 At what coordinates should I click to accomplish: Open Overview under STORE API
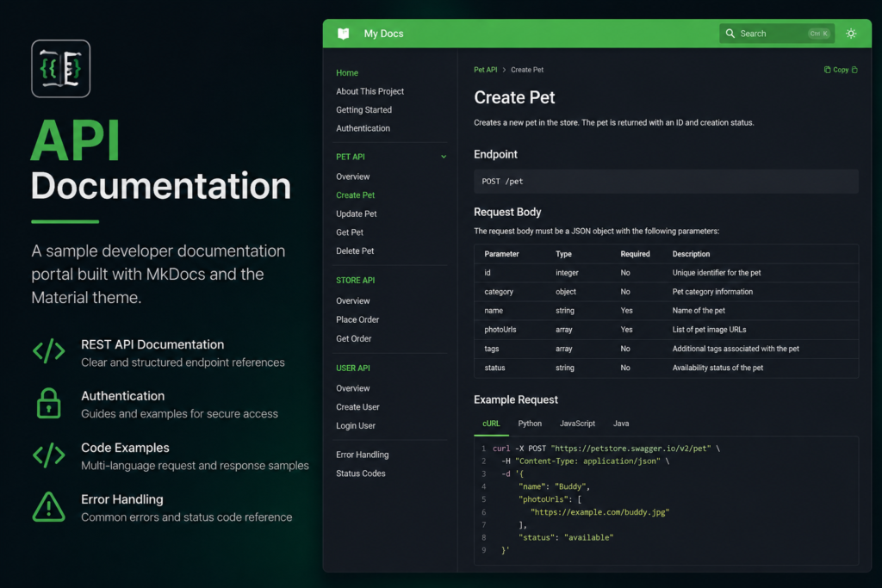point(352,301)
